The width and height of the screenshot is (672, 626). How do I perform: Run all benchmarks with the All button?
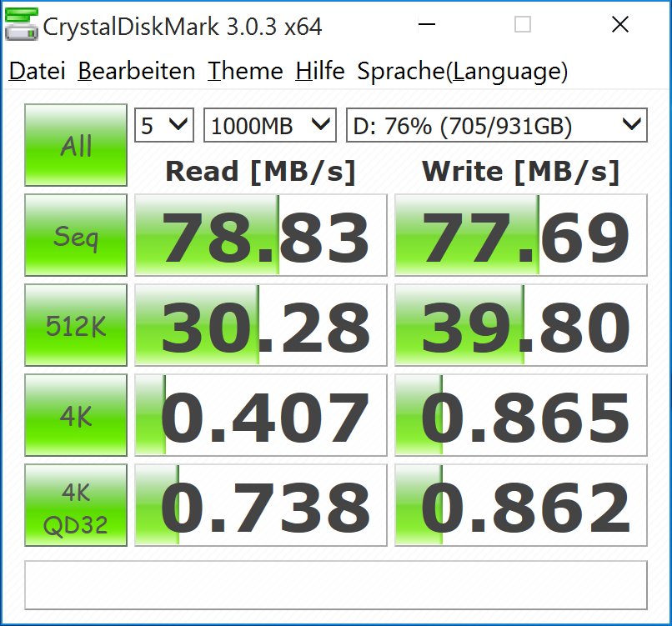[75, 145]
